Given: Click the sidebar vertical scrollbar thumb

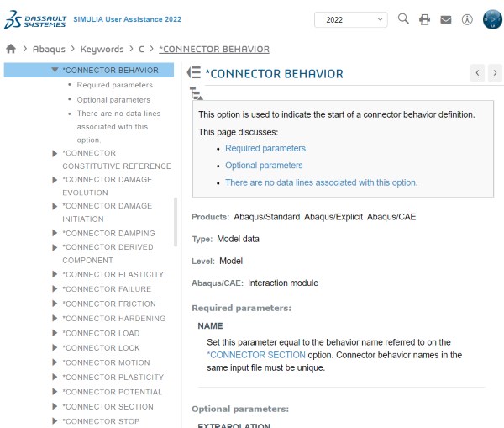Looking at the screenshot, I should [x=176, y=222].
